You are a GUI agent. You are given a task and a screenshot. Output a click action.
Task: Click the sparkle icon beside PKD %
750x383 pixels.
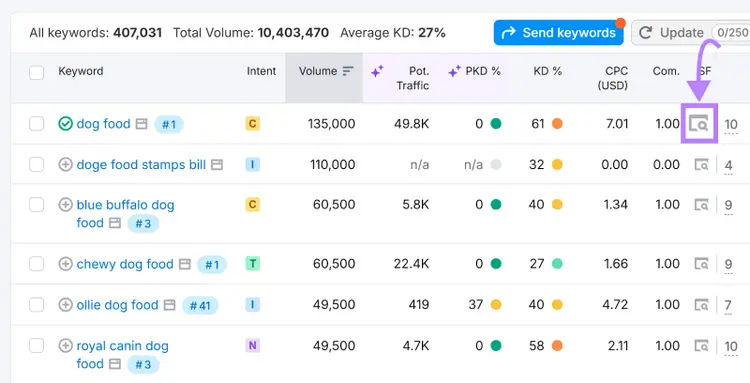[x=454, y=72]
